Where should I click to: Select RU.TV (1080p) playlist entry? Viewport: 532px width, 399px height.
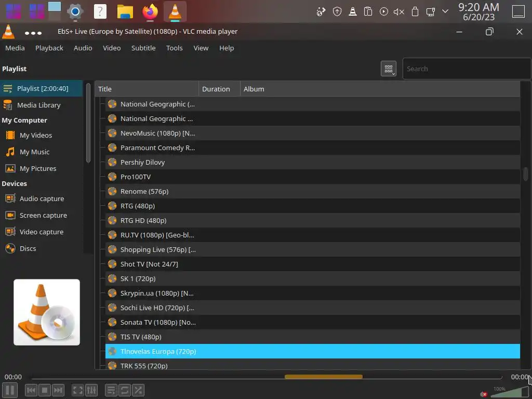pos(312,235)
